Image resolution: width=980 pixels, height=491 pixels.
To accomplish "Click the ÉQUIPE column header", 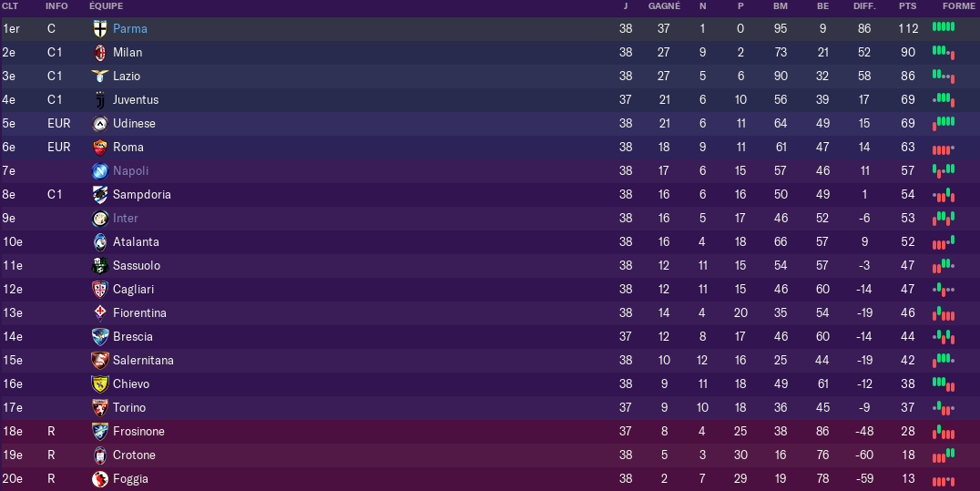I will pyautogui.click(x=107, y=6).
